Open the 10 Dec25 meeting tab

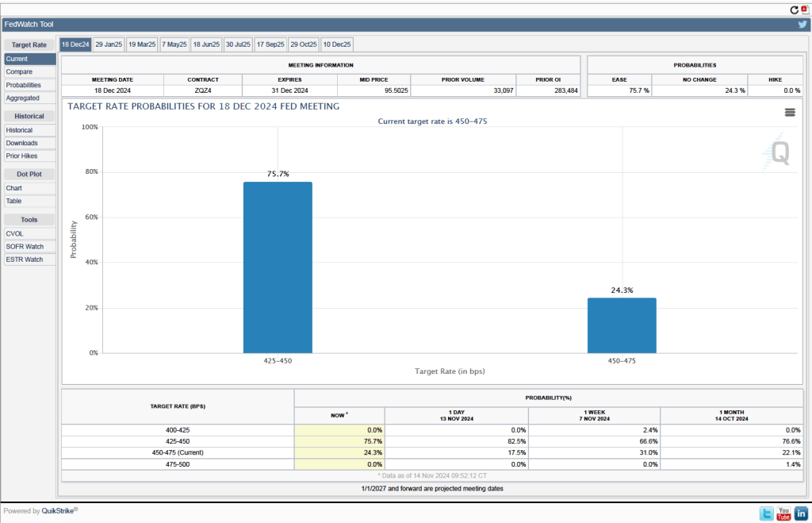coord(337,44)
